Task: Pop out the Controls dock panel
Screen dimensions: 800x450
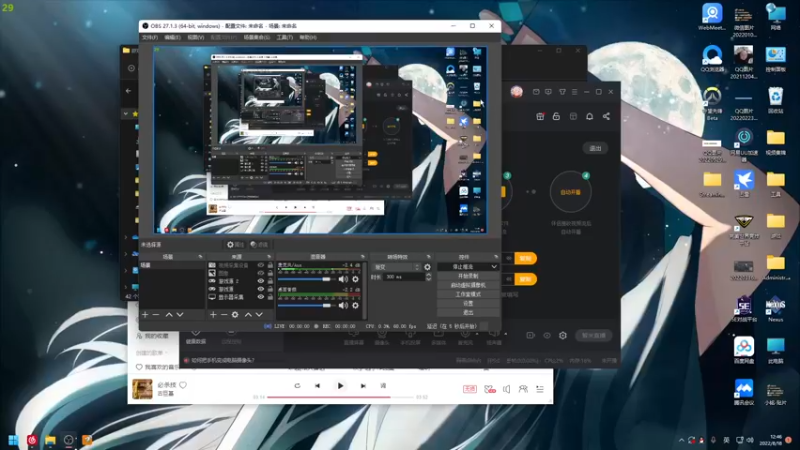Action: (x=495, y=257)
